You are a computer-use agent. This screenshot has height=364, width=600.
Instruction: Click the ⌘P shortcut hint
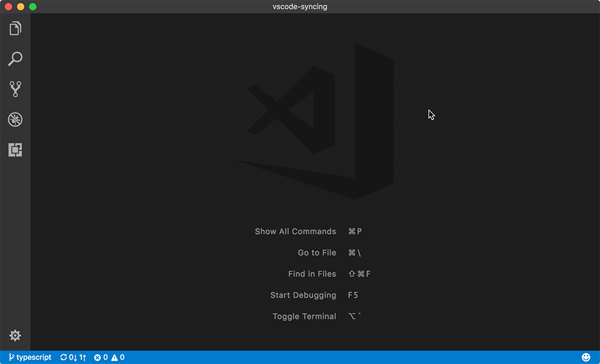point(355,231)
